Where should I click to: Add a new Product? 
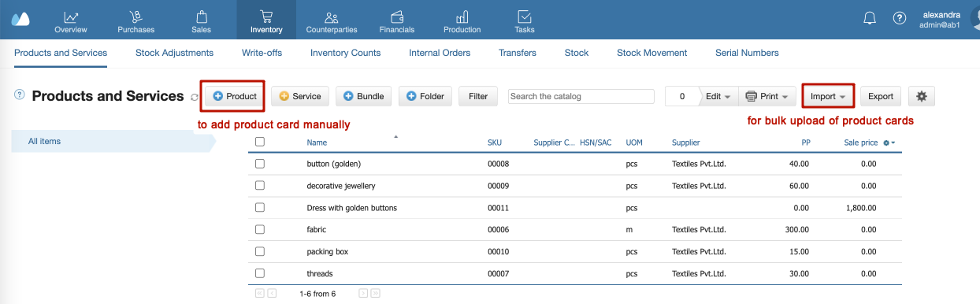coord(235,96)
